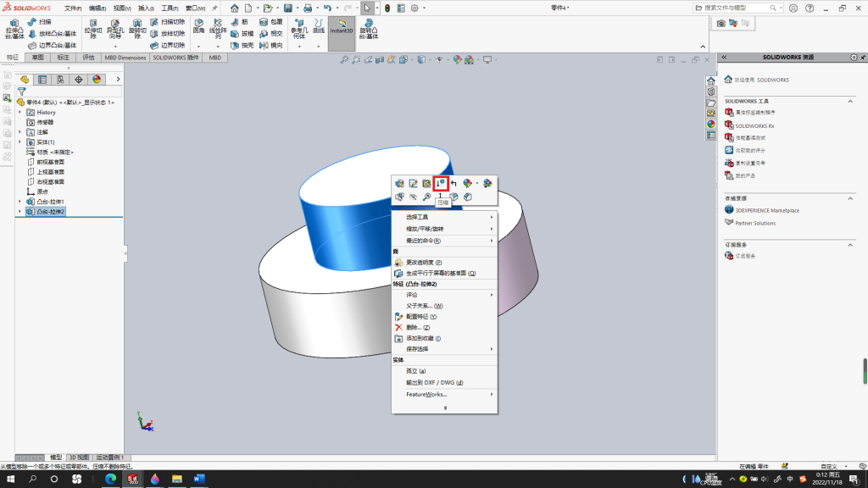Open the 选择工具 submenu in the context menu
Image resolution: width=868 pixels, height=488 pixels.
point(444,217)
